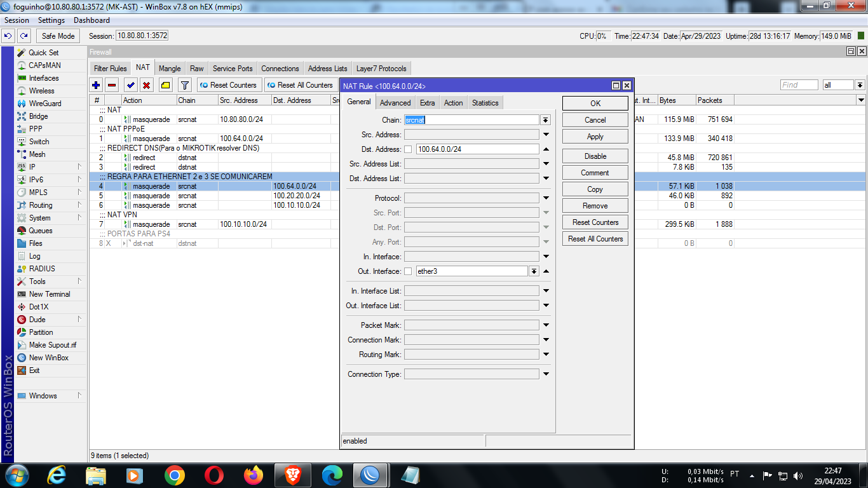868x488 pixels.
Task: Click the Undo arrow icon
Action: 9,36
